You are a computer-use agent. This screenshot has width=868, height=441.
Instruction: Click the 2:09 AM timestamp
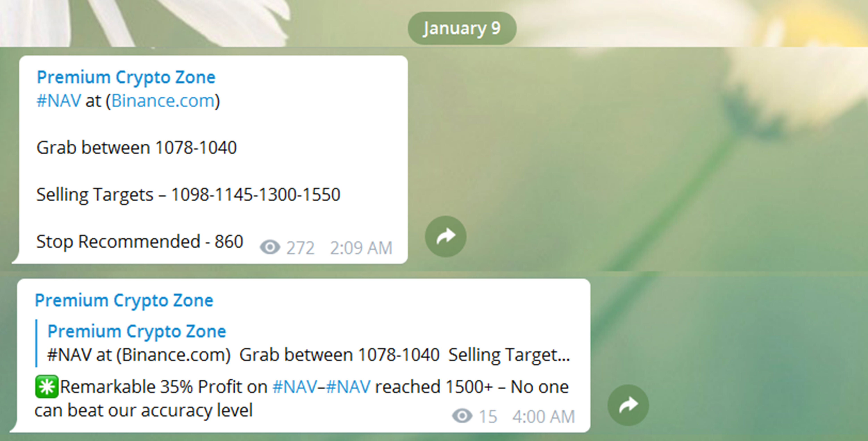pyautogui.click(x=361, y=248)
